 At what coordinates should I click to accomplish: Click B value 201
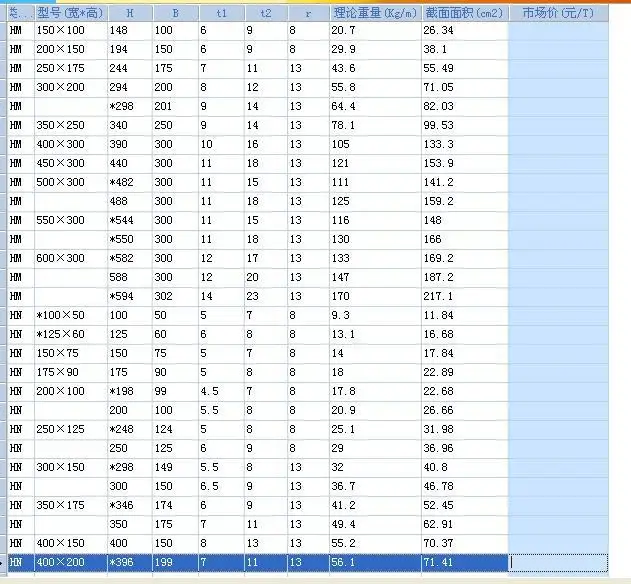pyautogui.click(x=163, y=106)
